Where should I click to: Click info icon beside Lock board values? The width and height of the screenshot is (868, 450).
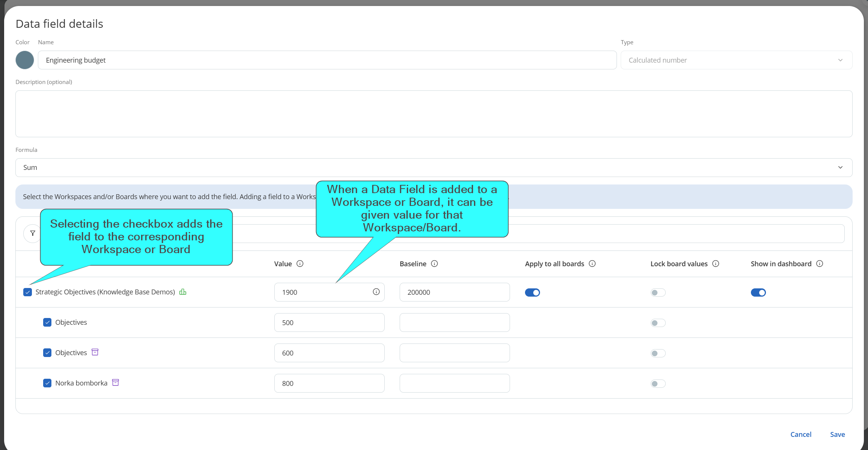point(716,264)
